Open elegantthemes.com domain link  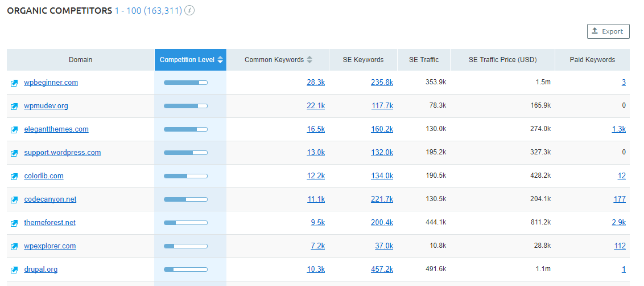pos(56,129)
